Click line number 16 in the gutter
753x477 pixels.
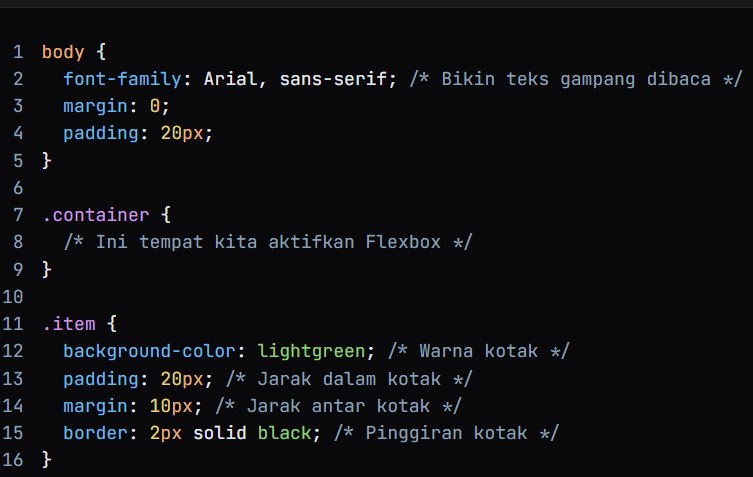(x=13, y=459)
